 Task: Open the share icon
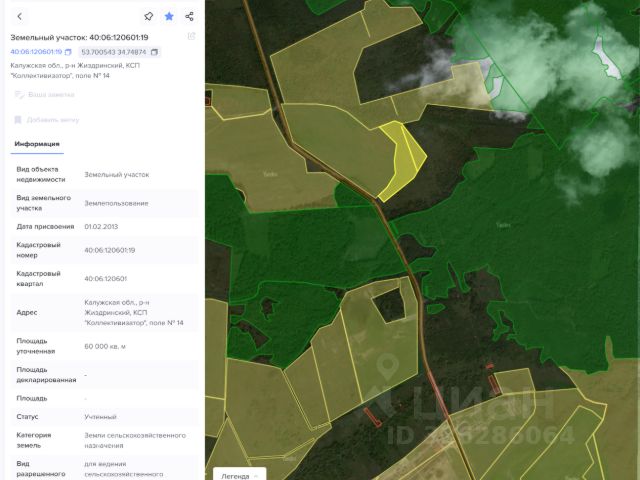click(x=189, y=16)
